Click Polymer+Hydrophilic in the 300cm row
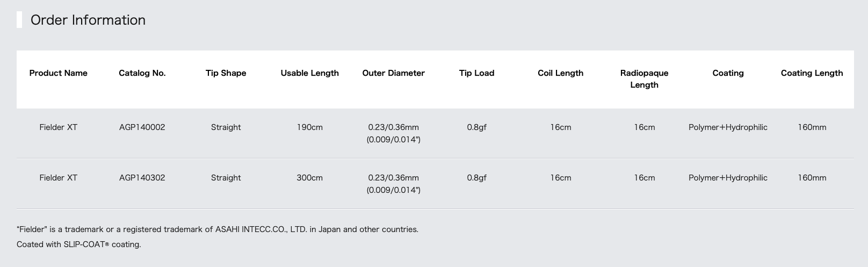Screen dimensions: 868x267 728,178
